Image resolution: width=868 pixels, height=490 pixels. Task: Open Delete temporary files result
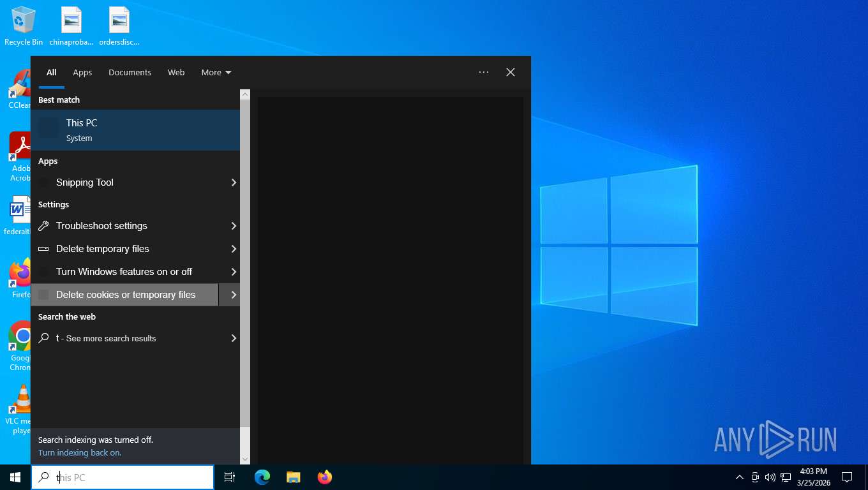click(124, 249)
